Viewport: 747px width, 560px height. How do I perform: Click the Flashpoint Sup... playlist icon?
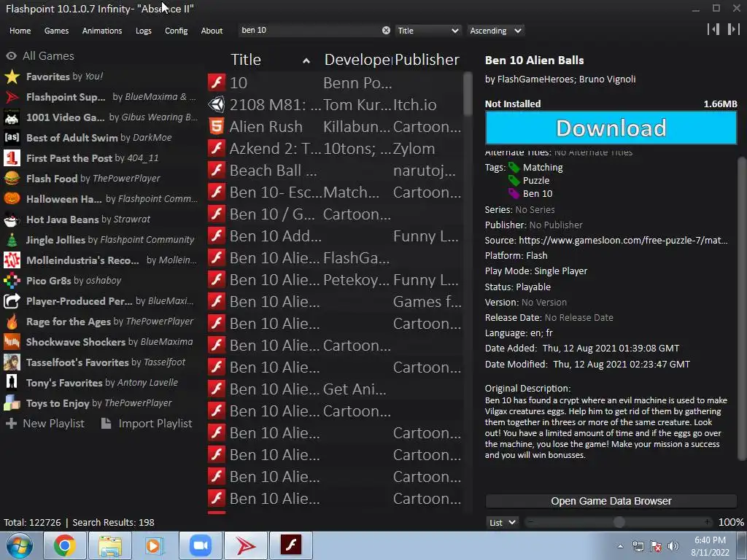(x=12, y=97)
